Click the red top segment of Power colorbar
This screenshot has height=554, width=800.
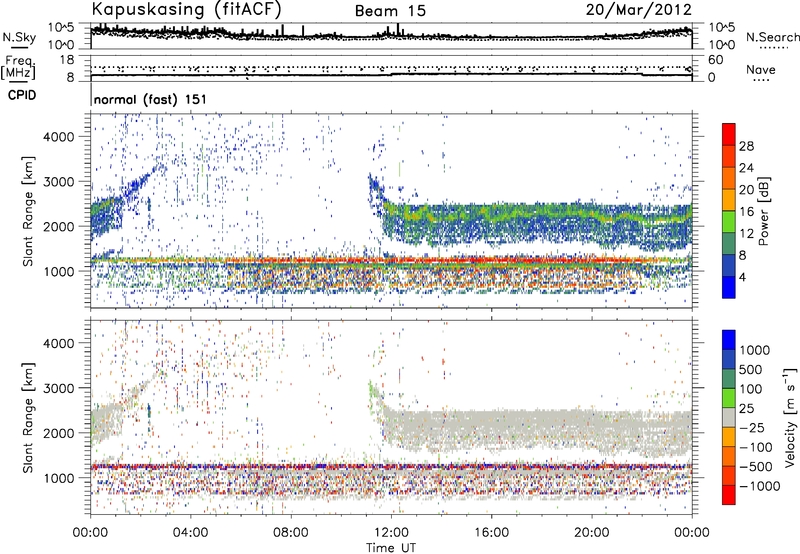(729, 135)
